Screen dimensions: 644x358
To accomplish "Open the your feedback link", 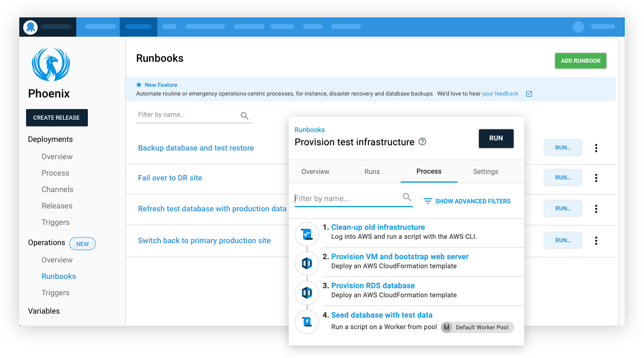I will point(500,94).
